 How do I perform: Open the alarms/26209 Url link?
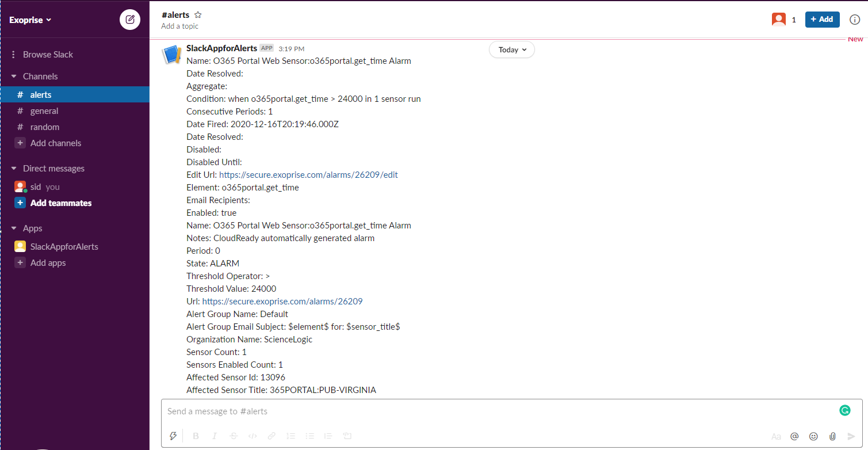pos(282,302)
